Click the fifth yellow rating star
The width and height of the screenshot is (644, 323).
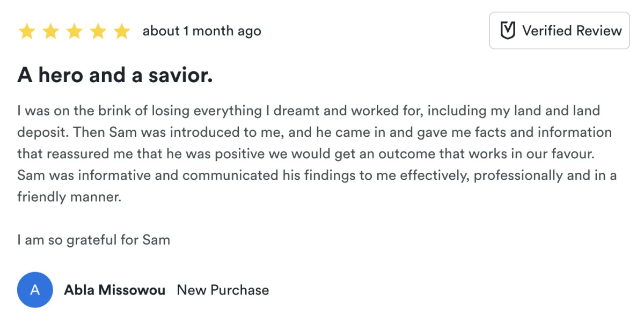(x=122, y=32)
